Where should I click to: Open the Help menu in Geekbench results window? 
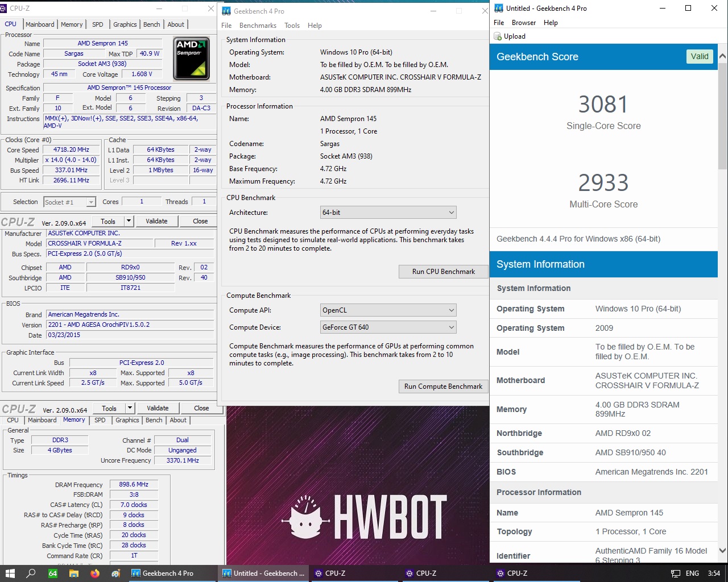(551, 22)
